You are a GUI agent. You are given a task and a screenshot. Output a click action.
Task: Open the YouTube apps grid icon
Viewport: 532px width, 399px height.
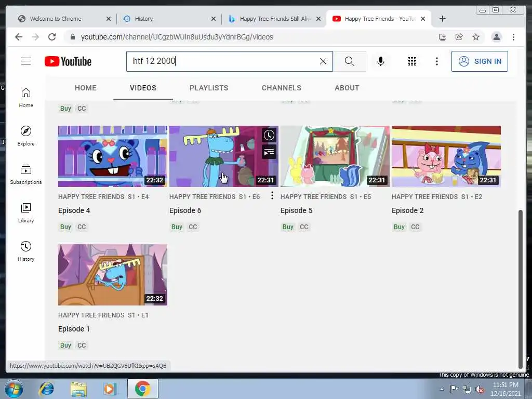(412, 61)
